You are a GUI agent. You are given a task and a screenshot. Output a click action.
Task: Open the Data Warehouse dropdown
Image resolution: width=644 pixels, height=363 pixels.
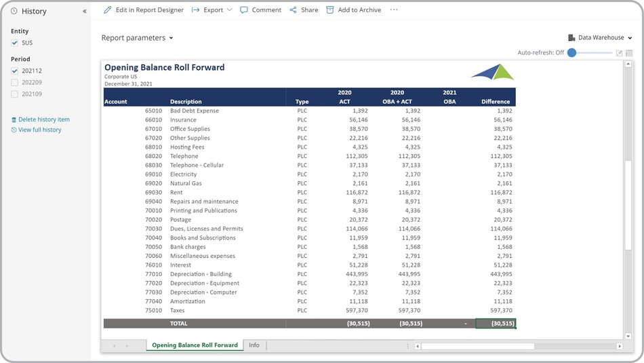pos(601,38)
